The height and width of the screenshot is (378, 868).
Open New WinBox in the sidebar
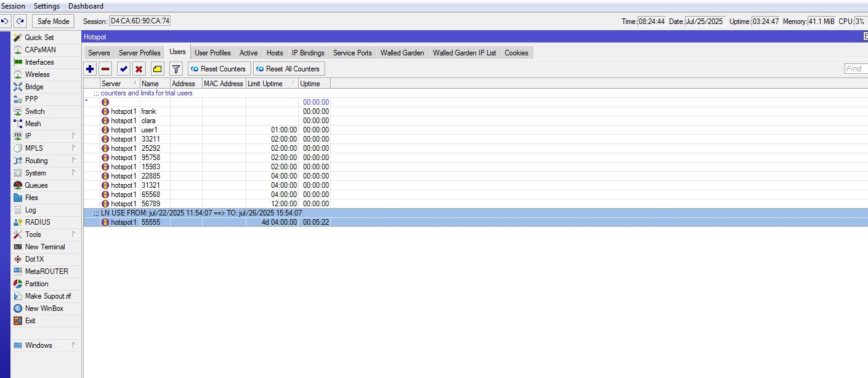coord(46,308)
